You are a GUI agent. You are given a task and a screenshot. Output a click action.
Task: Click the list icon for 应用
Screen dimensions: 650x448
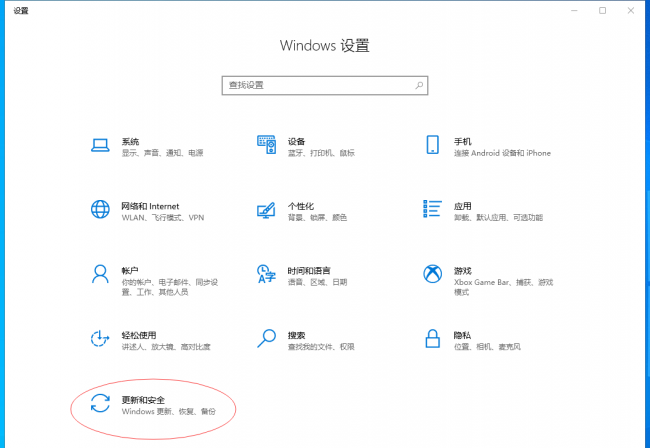tap(432, 208)
